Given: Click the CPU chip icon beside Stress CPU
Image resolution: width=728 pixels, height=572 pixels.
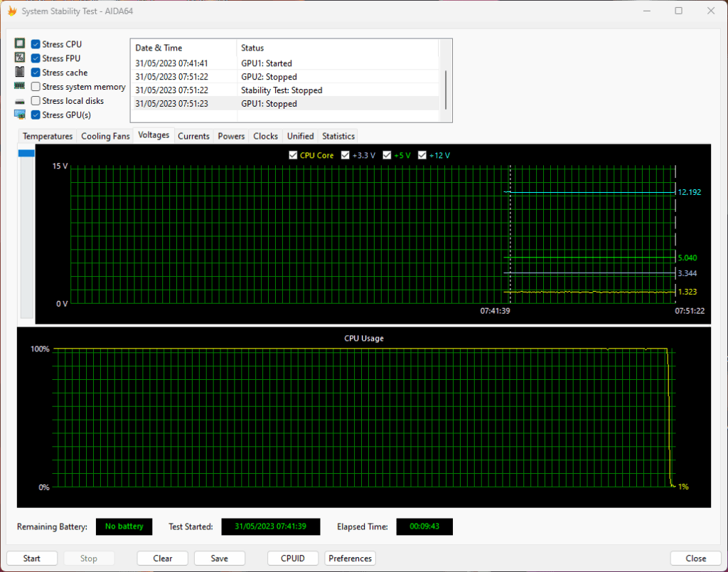Looking at the screenshot, I should coord(19,43).
